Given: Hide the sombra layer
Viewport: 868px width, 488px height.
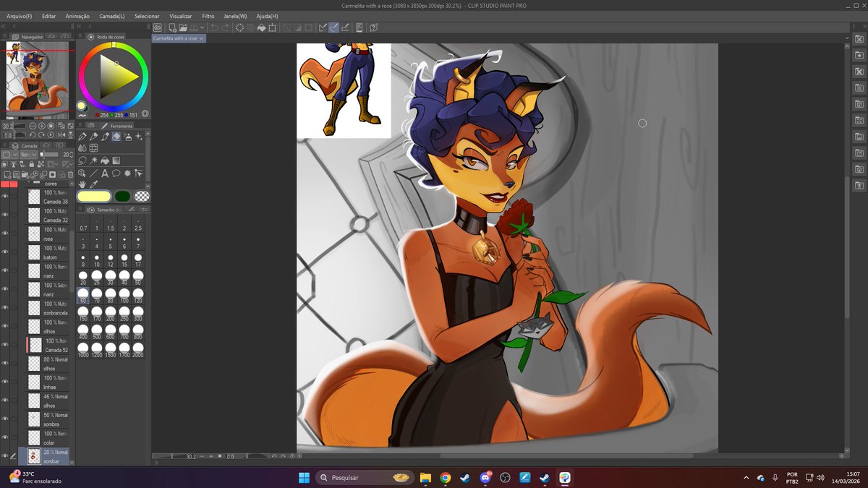Looking at the screenshot, I should click(x=5, y=419).
